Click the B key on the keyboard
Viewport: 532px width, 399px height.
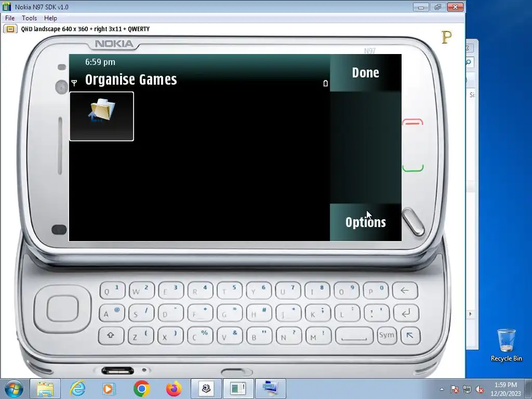(259, 336)
